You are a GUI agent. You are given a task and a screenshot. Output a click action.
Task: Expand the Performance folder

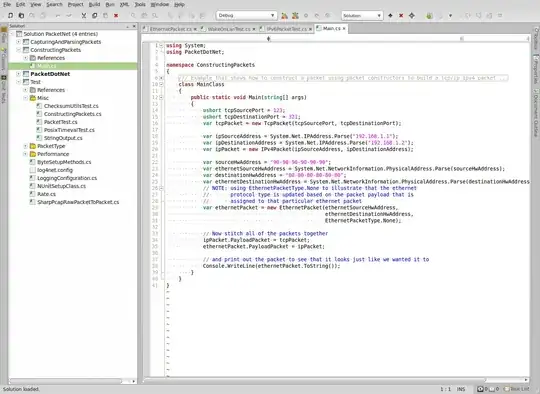coord(25,154)
